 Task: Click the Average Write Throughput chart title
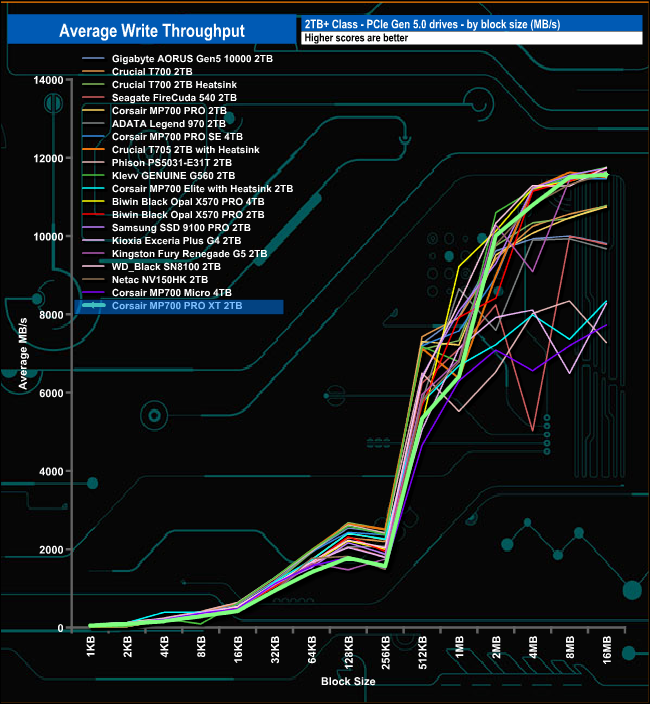click(151, 31)
